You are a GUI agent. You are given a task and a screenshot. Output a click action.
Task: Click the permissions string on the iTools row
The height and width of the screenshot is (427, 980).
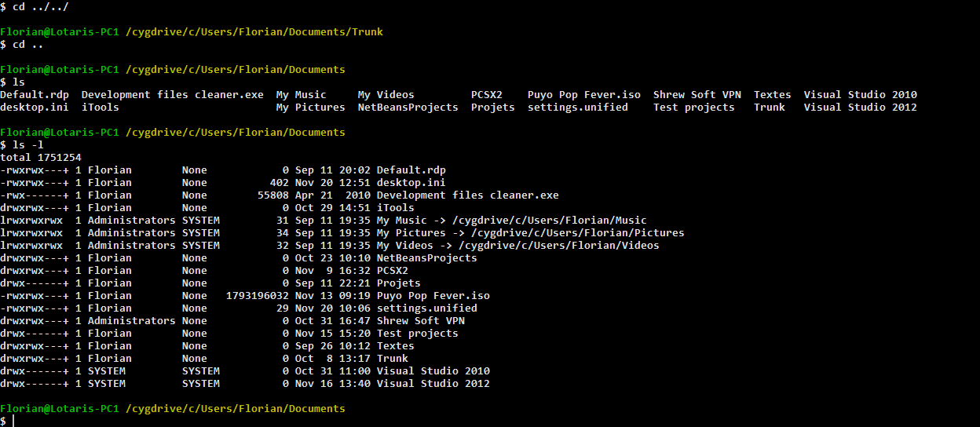click(x=34, y=208)
